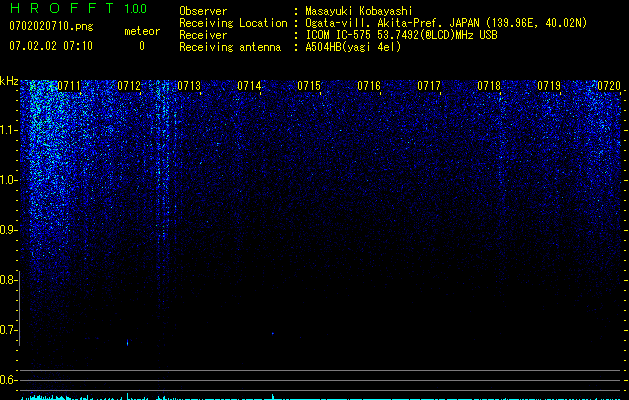The image size is (629, 400).
Task: Click the name Masayuki Kobayashi
Action: tap(359, 11)
